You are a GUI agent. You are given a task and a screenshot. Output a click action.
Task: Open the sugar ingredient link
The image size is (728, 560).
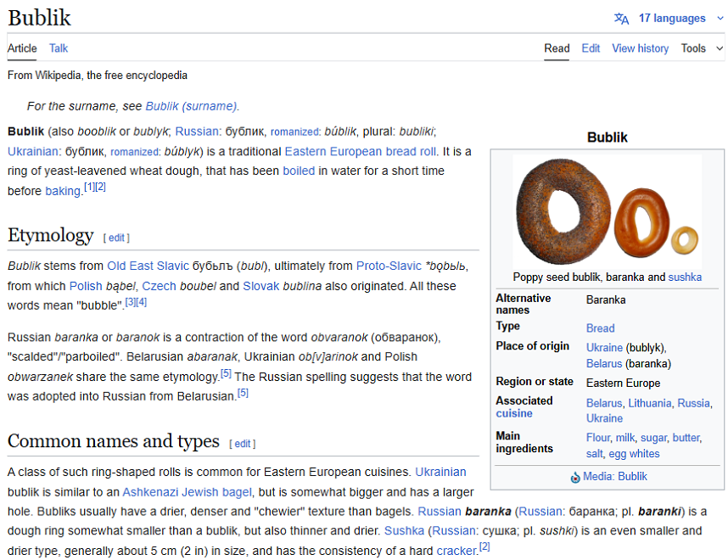tap(653, 438)
